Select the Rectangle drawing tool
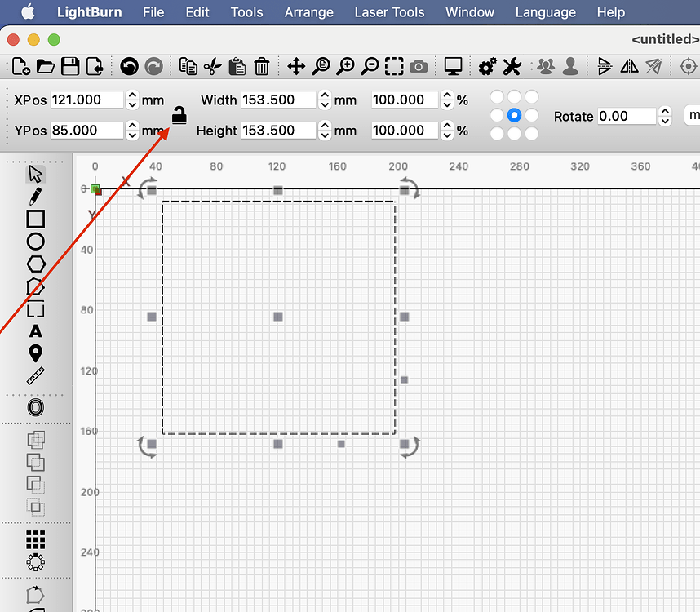Viewport: 700px width, 612px height. [34, 219]
